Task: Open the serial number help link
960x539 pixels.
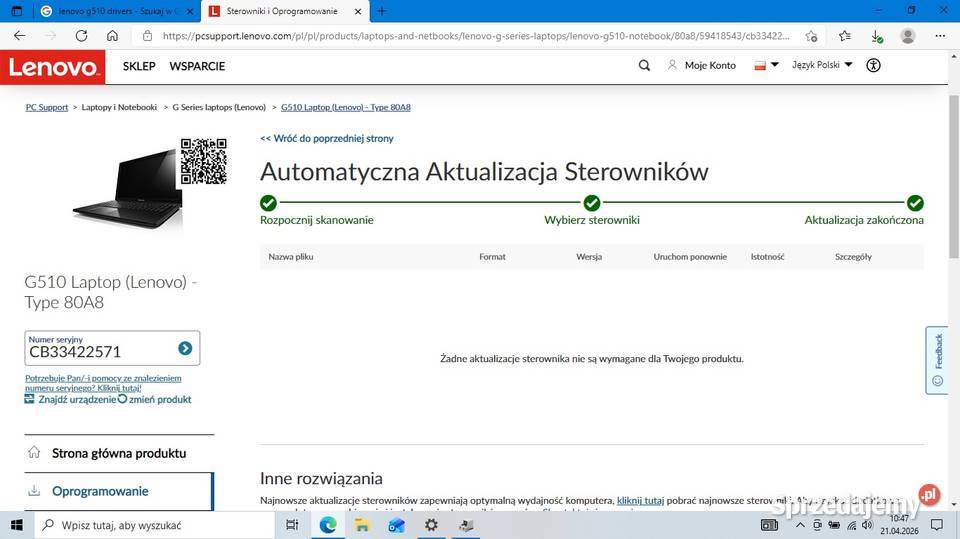Action: (103, 383)
